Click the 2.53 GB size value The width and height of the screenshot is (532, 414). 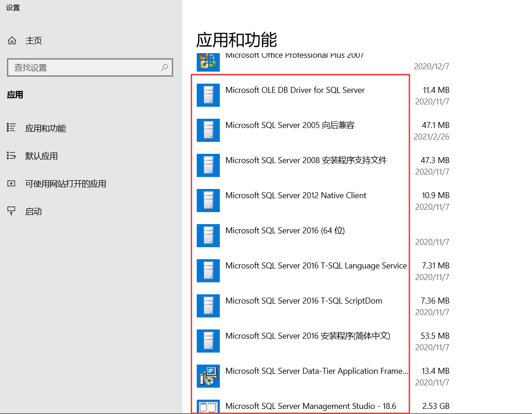pyautogui.click(x=436, y=406)
